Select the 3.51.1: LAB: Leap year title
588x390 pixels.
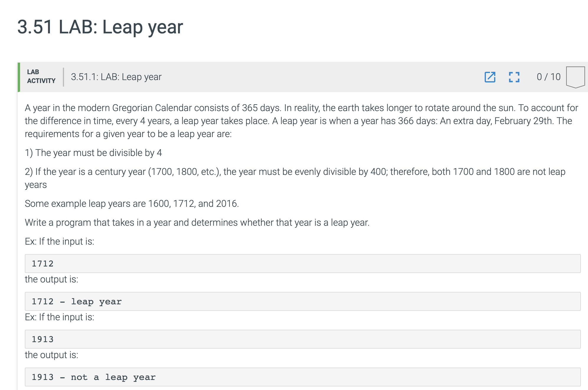(x=116, y=77)
